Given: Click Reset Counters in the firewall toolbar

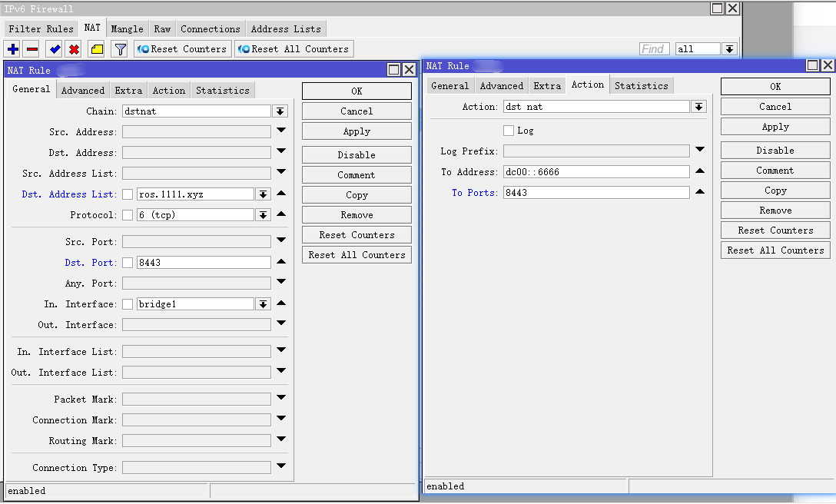Looking at the screenshot, I should point(182,49).
